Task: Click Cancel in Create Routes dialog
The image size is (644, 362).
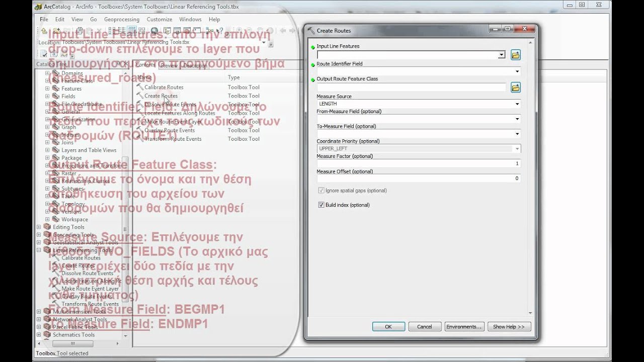Action: [424, 327]
